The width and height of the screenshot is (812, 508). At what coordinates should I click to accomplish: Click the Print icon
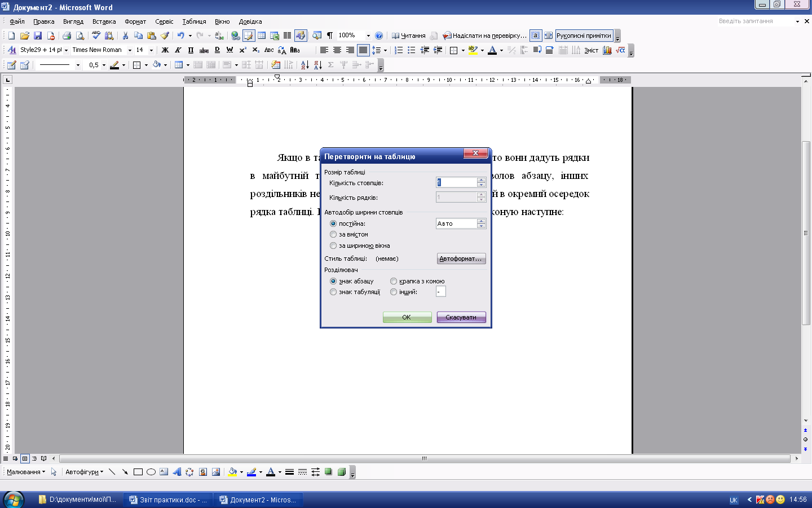pos(67,36)
